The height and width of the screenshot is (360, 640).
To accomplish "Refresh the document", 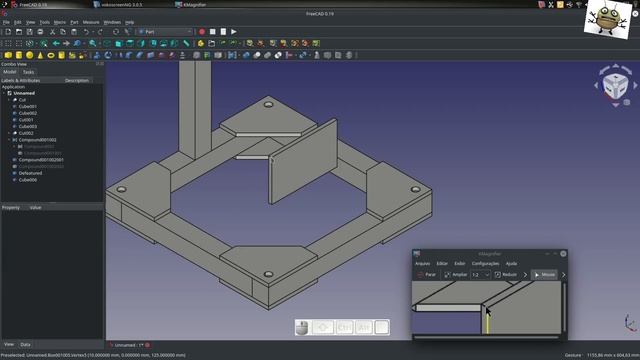I will pos(116,32).
